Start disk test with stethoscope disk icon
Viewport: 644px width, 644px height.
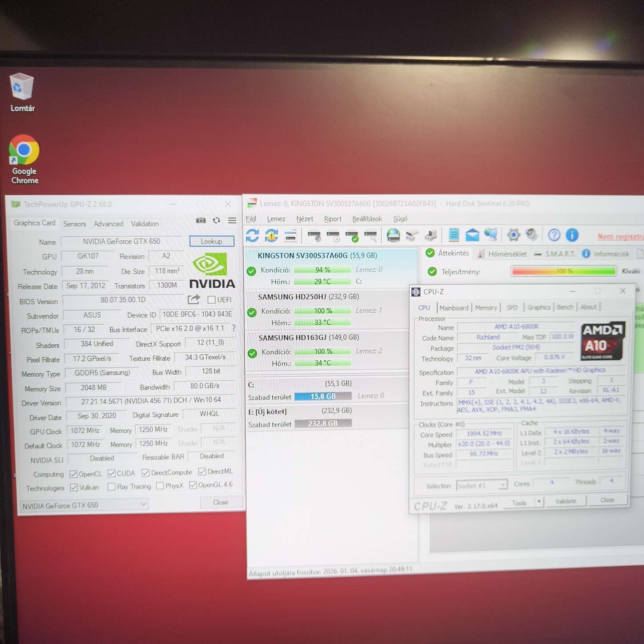coord(314,236)
